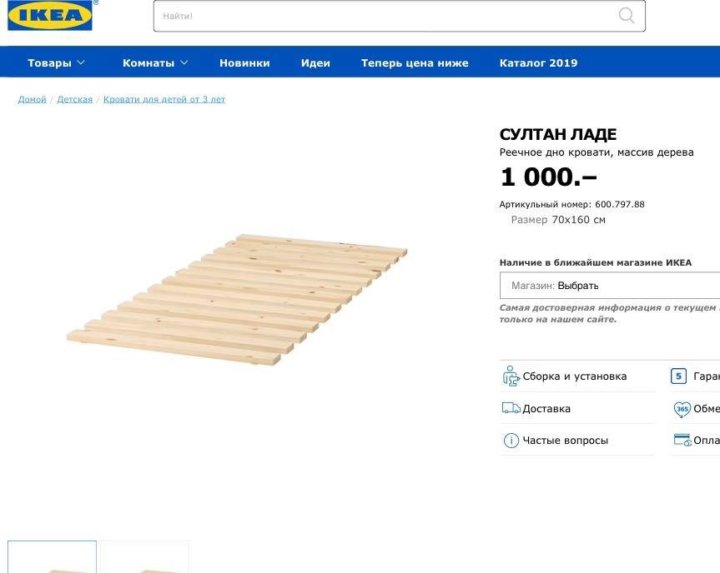The image size is (720, 573).
Task: Open the Новинки menu item
Action: (245, 63)
